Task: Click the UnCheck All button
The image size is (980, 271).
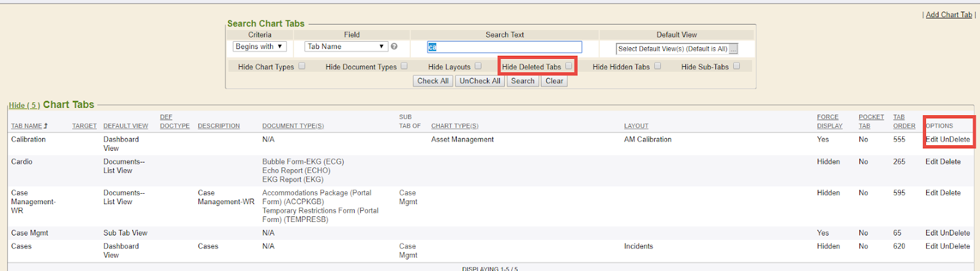Action: pos(480,81)
